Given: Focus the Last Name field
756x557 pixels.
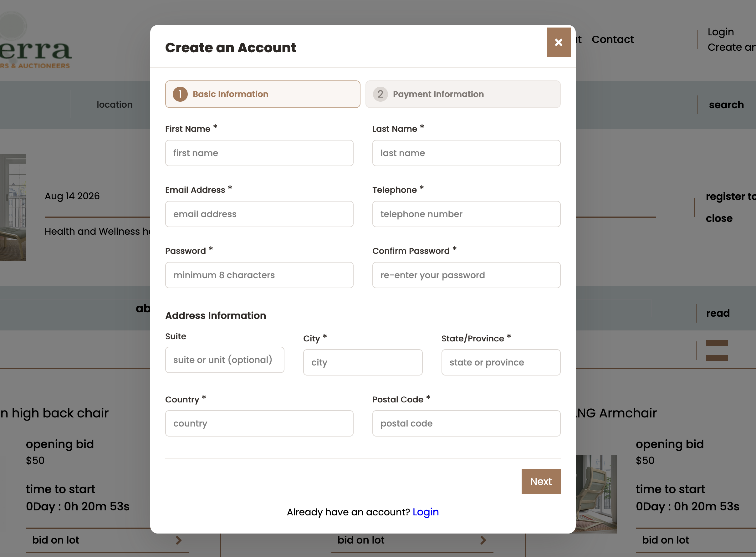Looking at the screenshot, I should coord(466,153).
